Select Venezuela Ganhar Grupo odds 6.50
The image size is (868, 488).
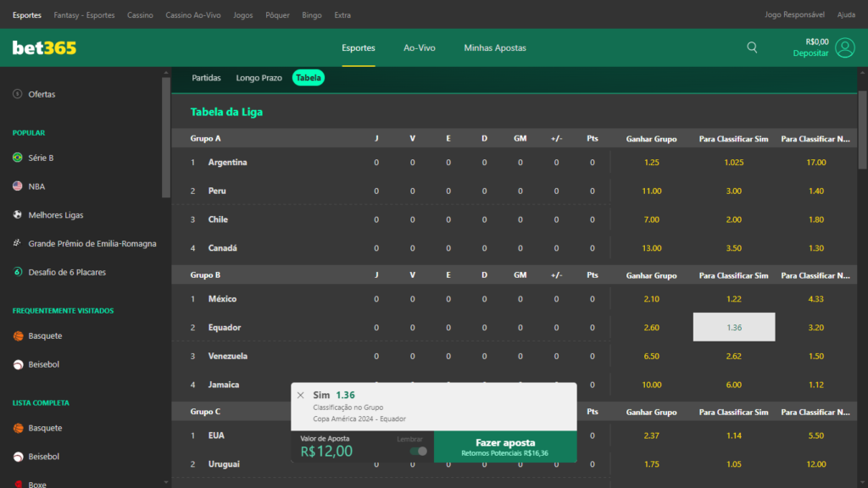pos(652,357)
